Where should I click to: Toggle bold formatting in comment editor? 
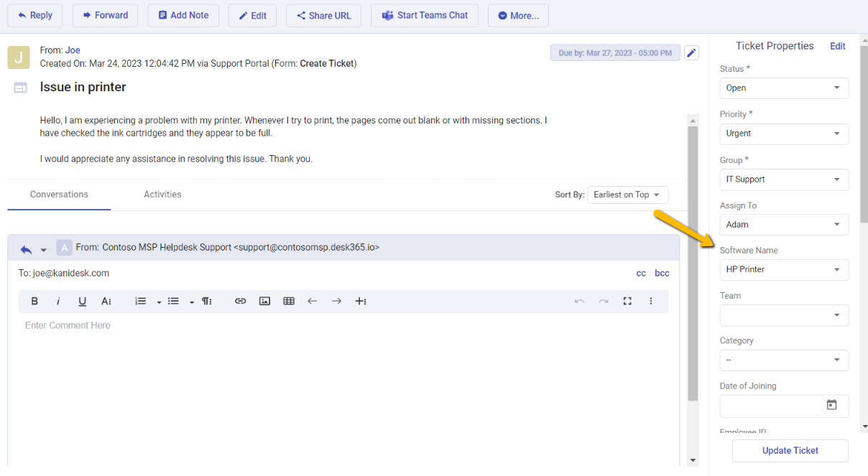click(34, 302)
